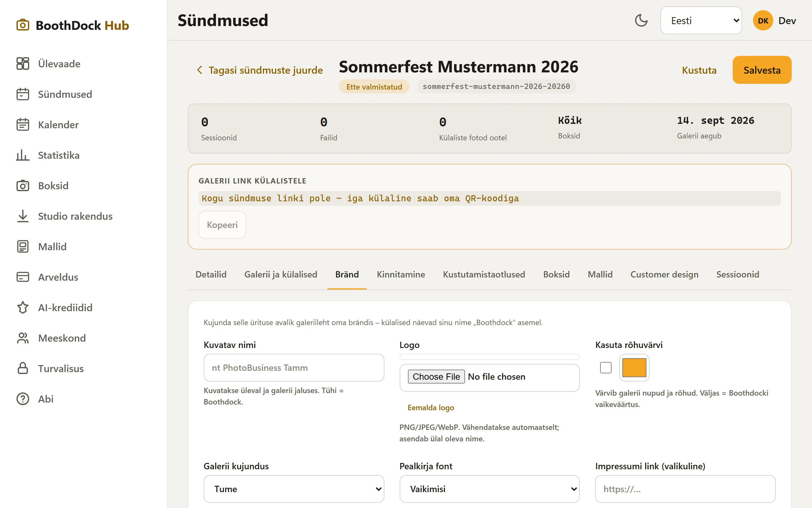
Task: Click the BoothDock Hub camera logo icon
Action: pyautogui.click(x=23, y=25)
